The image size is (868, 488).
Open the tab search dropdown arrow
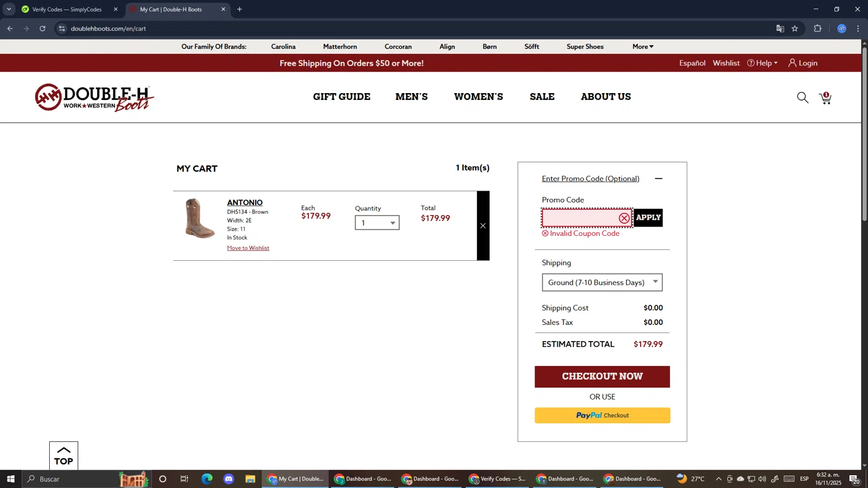point(9,9)
